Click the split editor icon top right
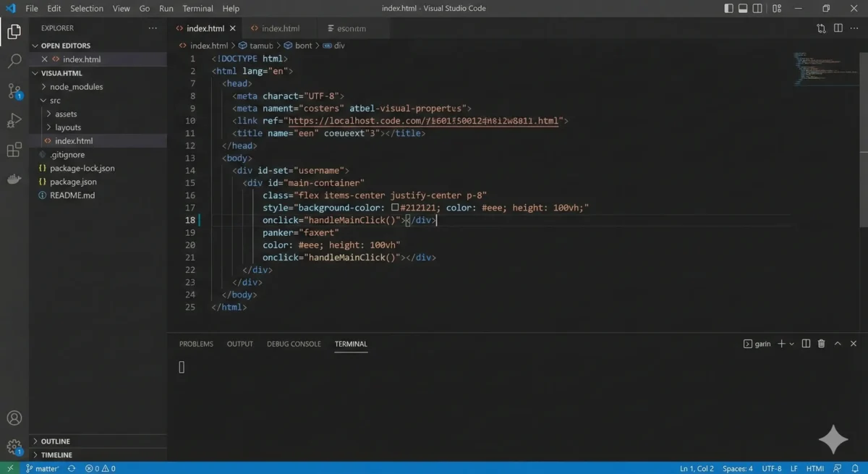The height and width of the screenshot is (474, 868). pyautogui.click(x=838, y=27)
